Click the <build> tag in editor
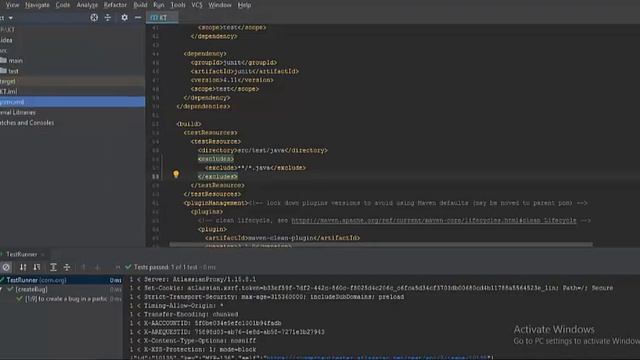Image resolution: width=640 pixels, height=360 pixels. 189,124
